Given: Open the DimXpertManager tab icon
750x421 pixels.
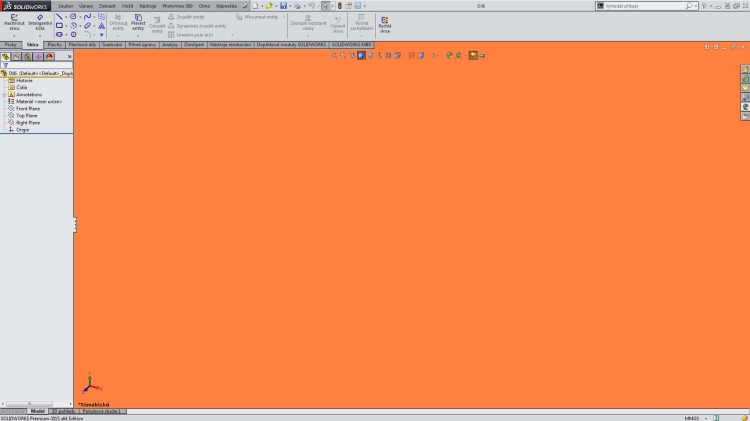Looking at the screenshot, I should click(x=38, y=56).
